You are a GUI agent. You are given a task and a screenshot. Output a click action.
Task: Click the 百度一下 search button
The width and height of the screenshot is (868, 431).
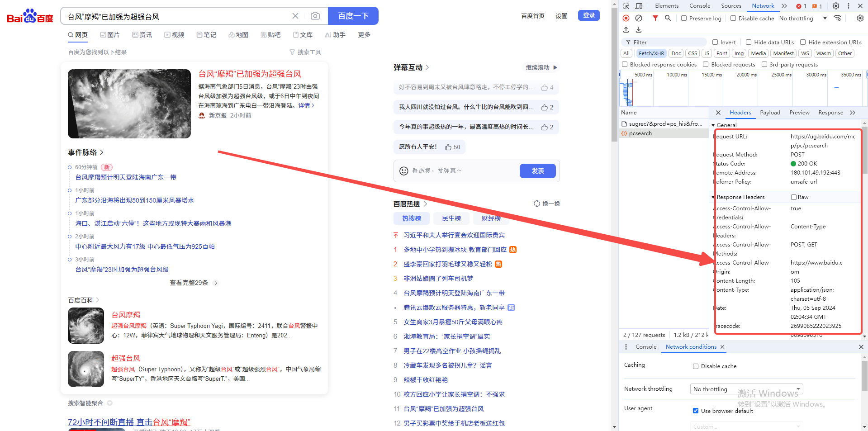coord(353,16)
